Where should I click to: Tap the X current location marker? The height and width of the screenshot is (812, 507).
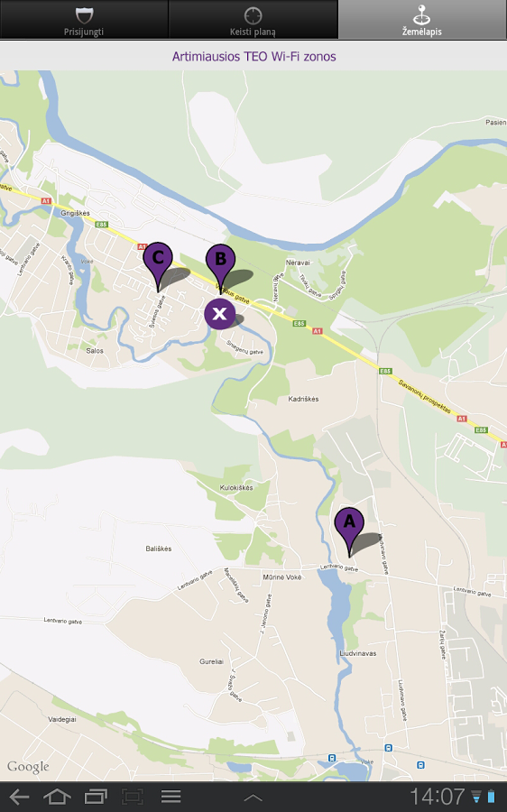pyautogui.click(x=219, y=313)
